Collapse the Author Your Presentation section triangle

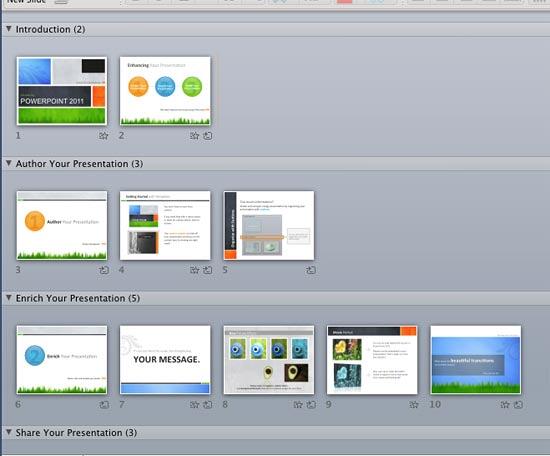(x=9, y=163)
